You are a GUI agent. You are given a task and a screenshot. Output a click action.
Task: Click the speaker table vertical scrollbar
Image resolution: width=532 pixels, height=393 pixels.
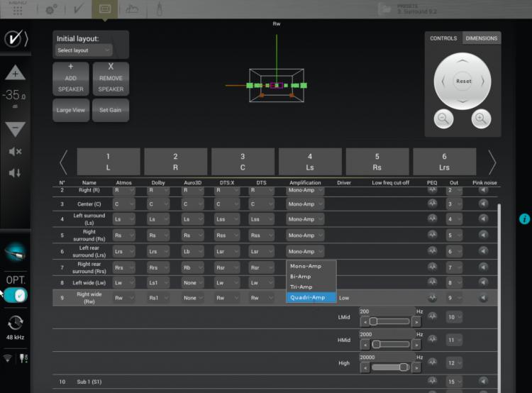pyautogui.click(x=499, y=297)
